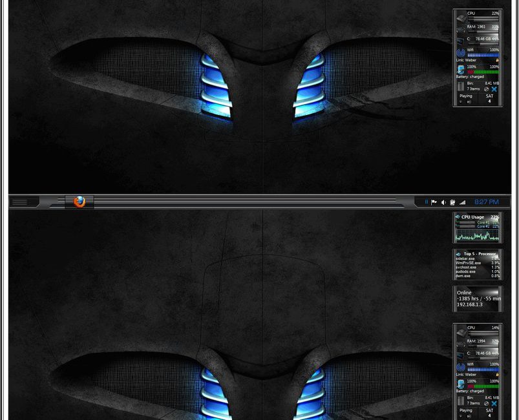The image size is (519, 420).
Task: Click the small blue bars icon left of the tray flag
Action: 427,202
